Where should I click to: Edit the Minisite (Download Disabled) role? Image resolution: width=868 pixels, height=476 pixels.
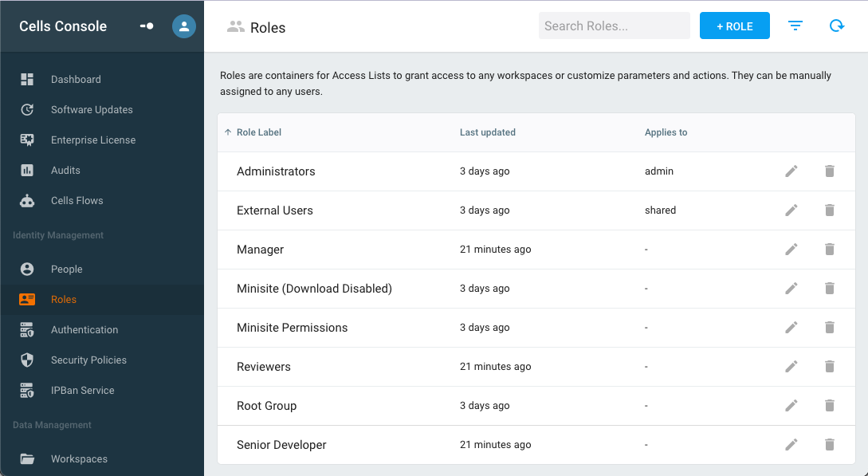791,289
